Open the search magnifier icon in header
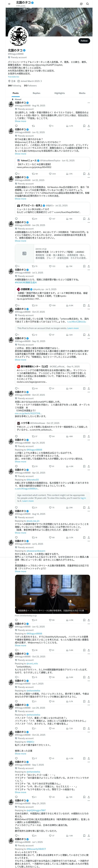 [88, 4]
